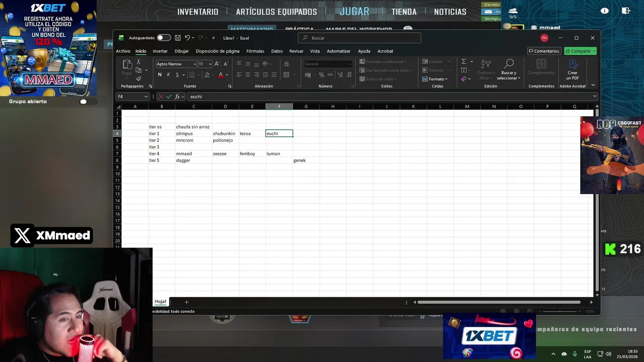Switch to Disposición de página tab

pyautogui.click(x=217, y=51)
